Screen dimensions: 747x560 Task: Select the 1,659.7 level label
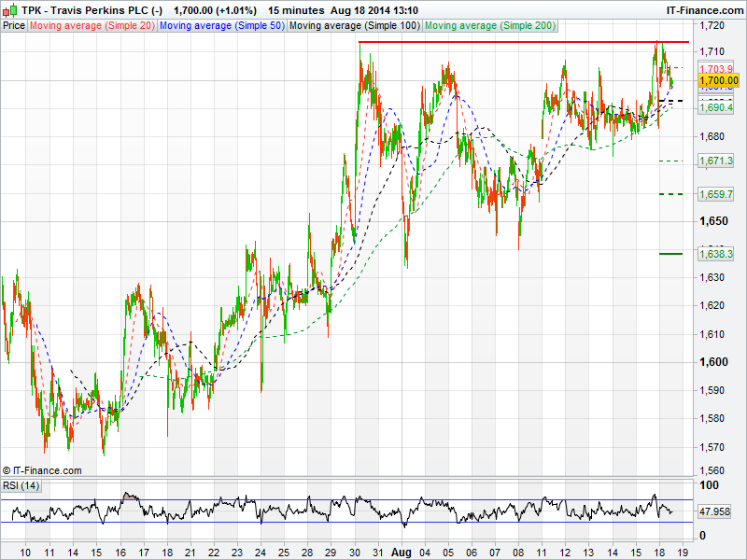(716, 194)
